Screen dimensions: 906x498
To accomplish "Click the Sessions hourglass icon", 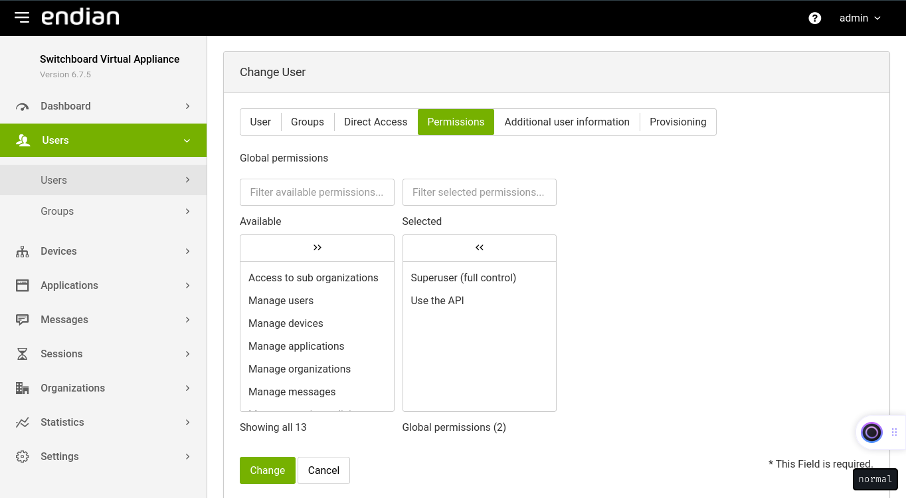I will [23, 354].
